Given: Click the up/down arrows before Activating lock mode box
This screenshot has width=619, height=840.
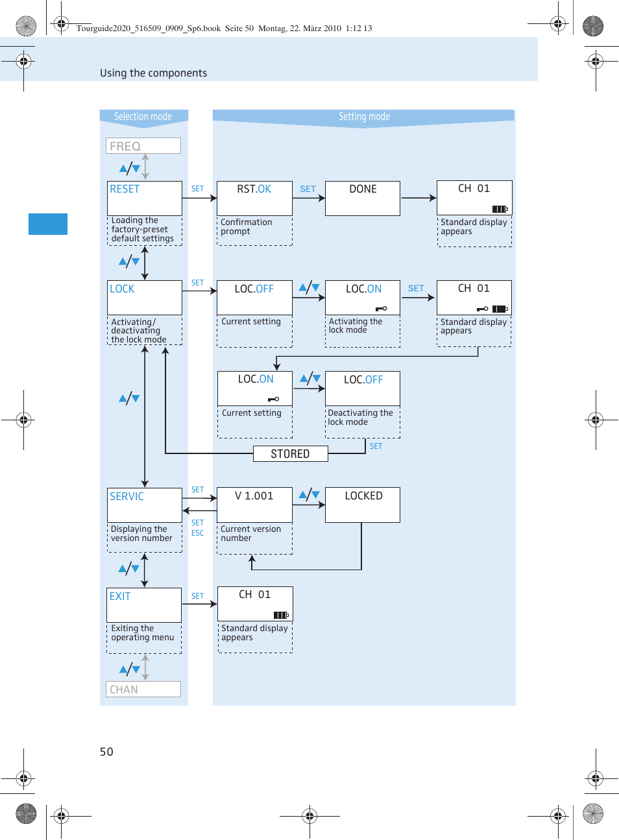Looking at the screenshot, I should [x=309, y=288].
